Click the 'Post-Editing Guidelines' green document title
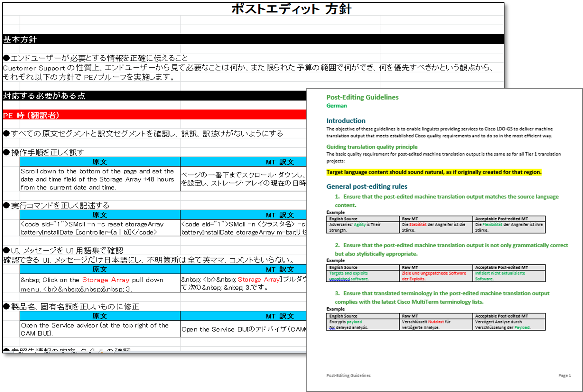Screen dimensions: 583x392 coord(362,97)
